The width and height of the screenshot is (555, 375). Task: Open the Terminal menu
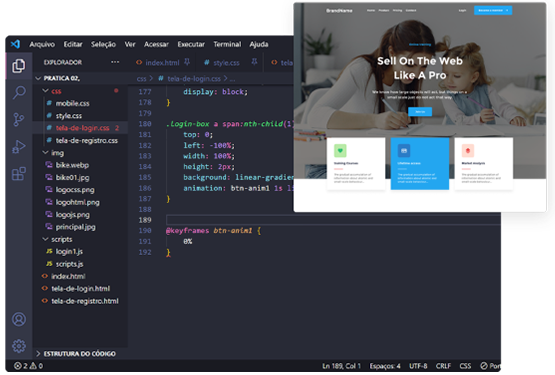[227, 44]
